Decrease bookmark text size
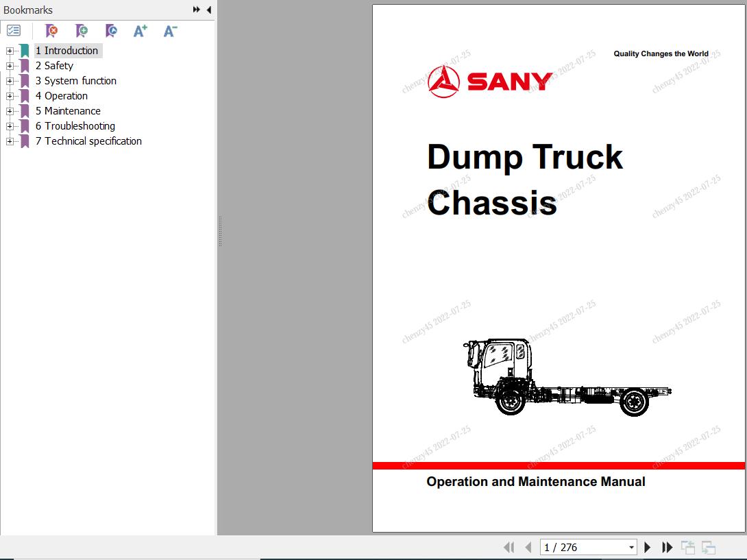This screenshot has height=560, width=747. click(169, 31)
